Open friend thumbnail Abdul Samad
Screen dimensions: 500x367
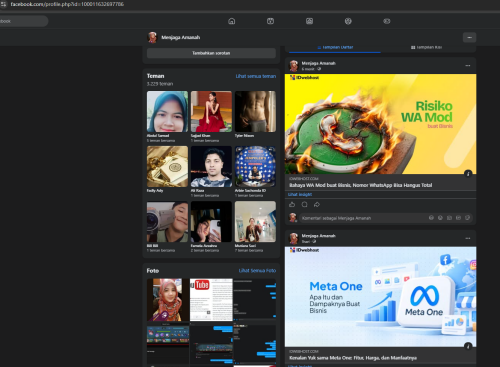pos(167,111)
